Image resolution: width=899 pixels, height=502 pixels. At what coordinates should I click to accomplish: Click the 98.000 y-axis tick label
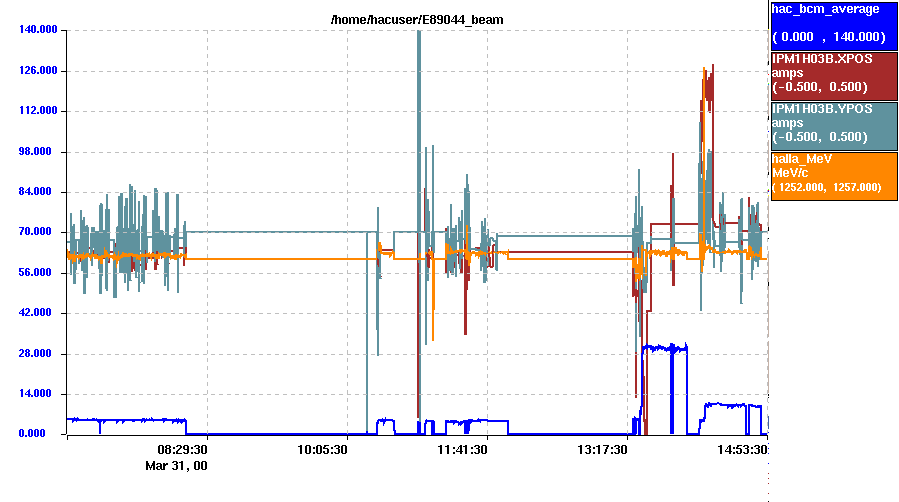tap(40, 152)
